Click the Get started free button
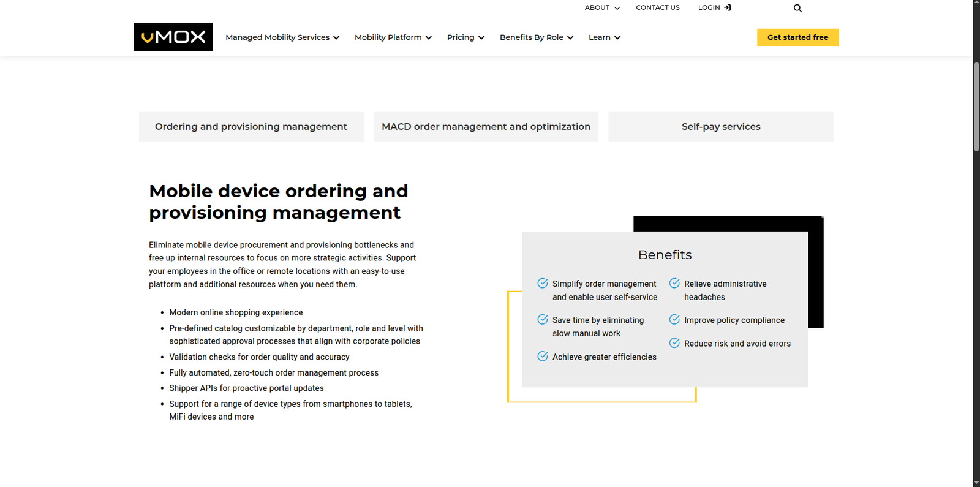This screenshot has width=980, height=487. (797, 37)
